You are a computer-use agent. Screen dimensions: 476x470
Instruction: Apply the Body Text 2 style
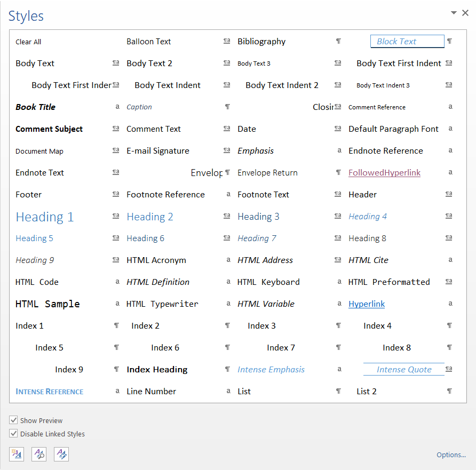click(x=149, y=63)
